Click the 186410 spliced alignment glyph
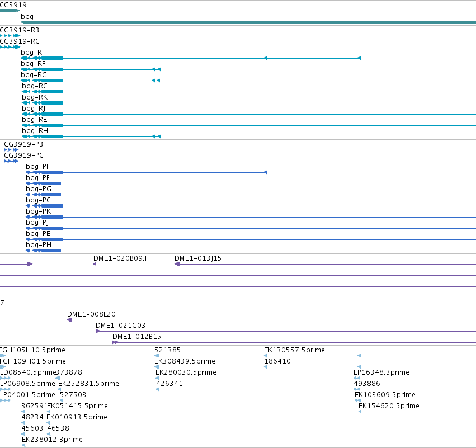 click(x=312, y=367)
